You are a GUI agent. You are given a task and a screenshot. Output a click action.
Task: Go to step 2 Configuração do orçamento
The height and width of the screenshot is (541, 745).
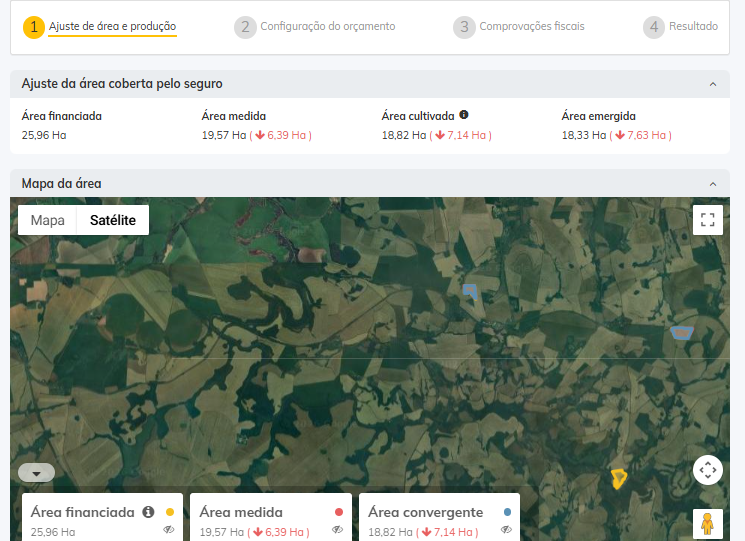tap(315, 27)
